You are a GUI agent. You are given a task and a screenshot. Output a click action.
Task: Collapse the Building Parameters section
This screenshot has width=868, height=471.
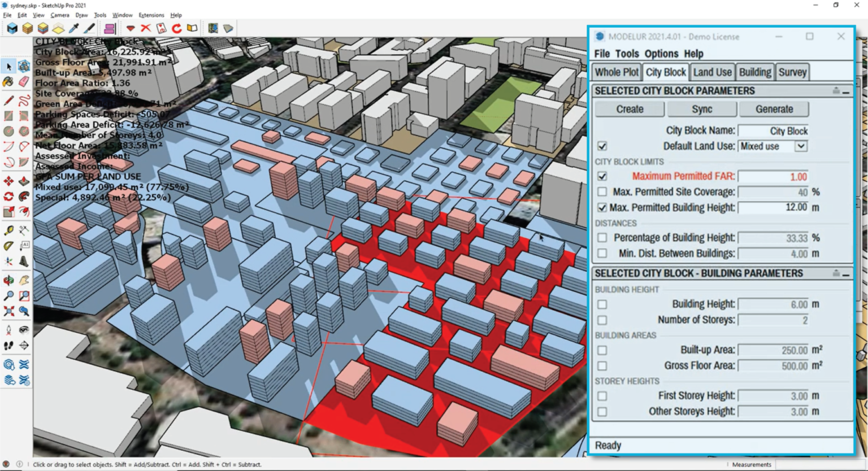pos(845,274)
